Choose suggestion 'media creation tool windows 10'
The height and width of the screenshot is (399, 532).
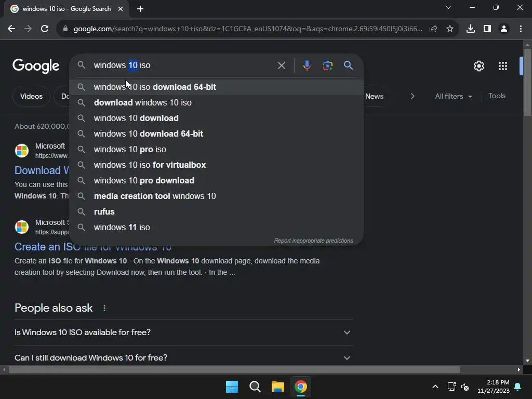point(217,196)
